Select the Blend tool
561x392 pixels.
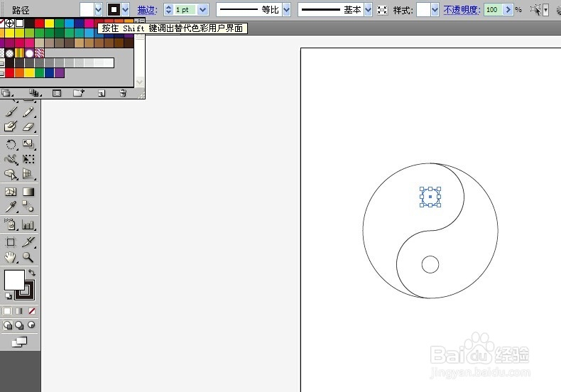tap(28, 207)
